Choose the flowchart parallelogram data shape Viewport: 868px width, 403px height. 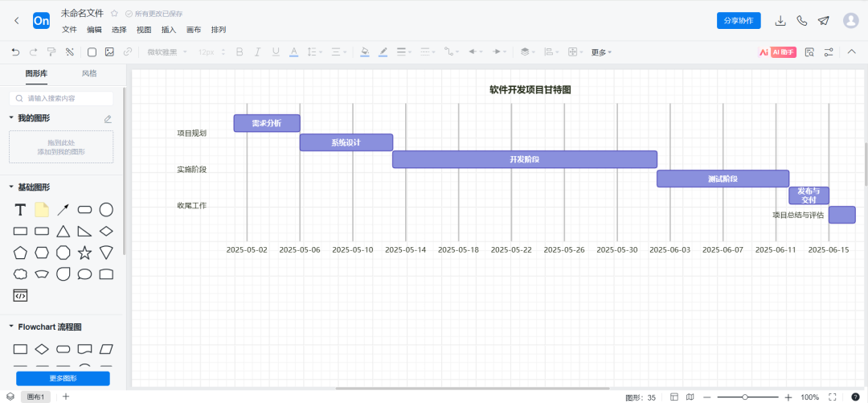click(106, 348)
